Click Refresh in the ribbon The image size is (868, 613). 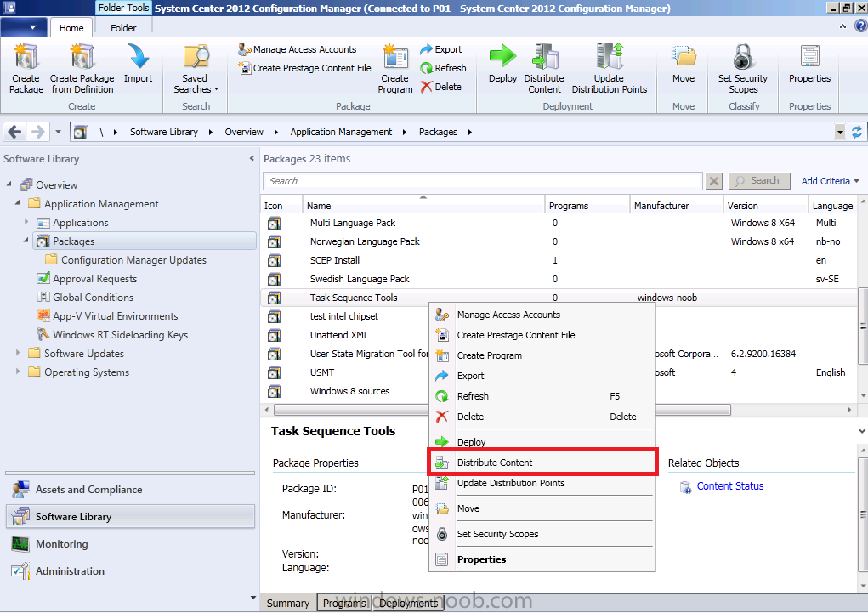click(443, 68)
